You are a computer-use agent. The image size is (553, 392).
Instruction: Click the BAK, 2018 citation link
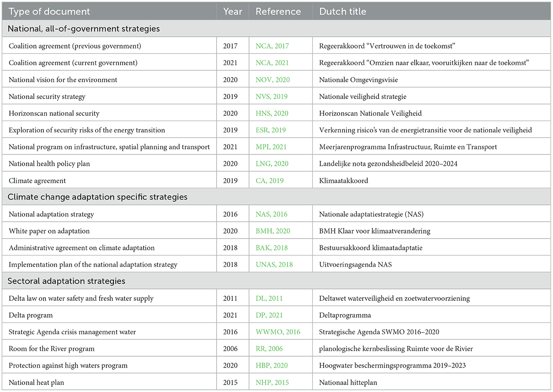coord(271,248)
